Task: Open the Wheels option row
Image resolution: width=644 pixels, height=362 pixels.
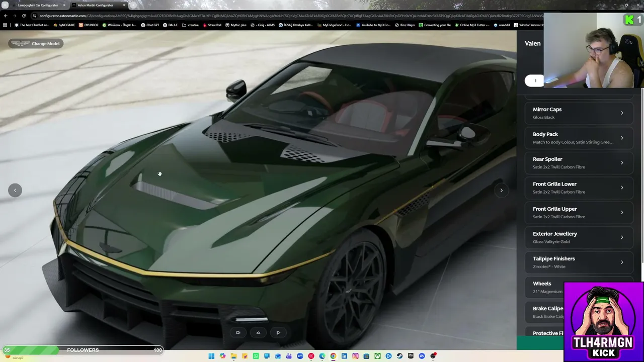Action: (545, 287)
